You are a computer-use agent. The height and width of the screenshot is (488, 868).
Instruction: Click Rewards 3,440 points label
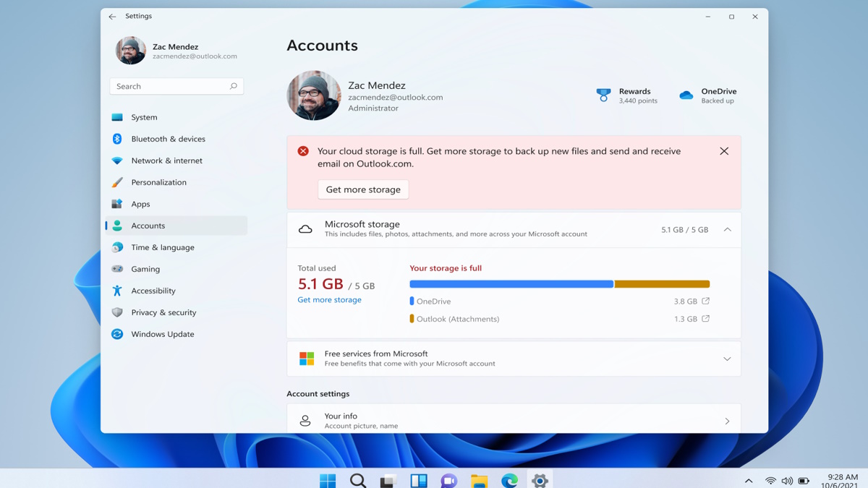pos(638,96)
